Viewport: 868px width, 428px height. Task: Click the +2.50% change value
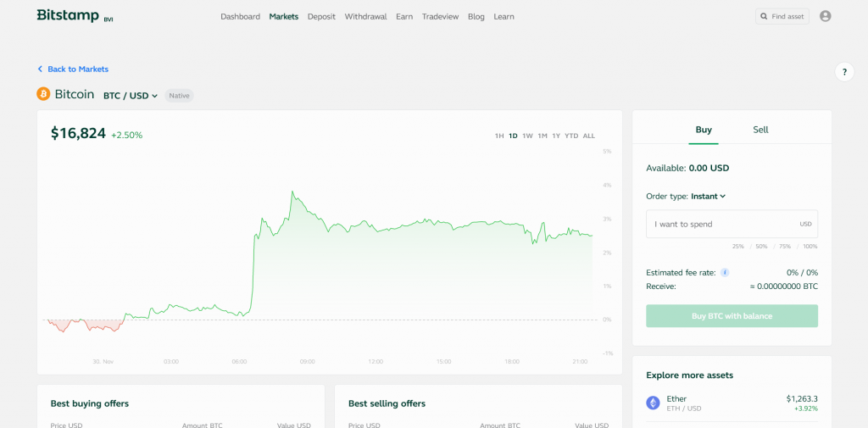click(x=127, y=135)
